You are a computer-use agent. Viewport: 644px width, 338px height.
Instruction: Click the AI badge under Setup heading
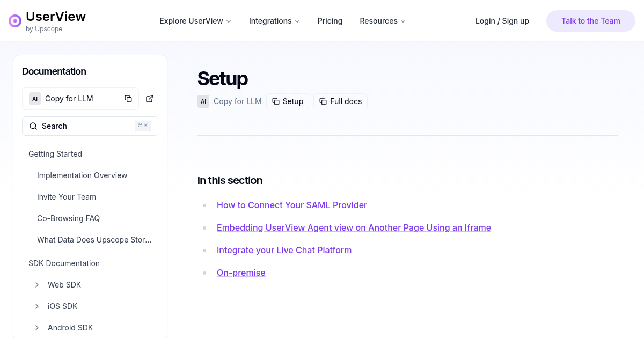click(x=203, y=101)
